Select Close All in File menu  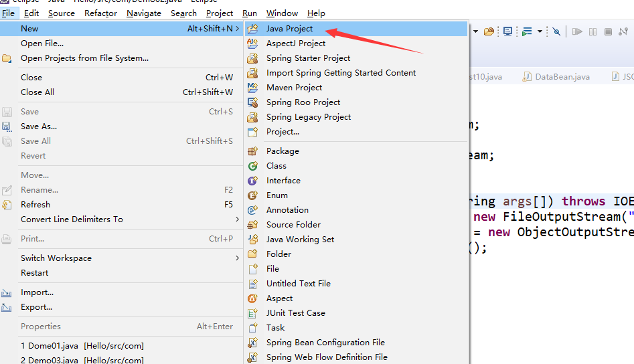121,92
